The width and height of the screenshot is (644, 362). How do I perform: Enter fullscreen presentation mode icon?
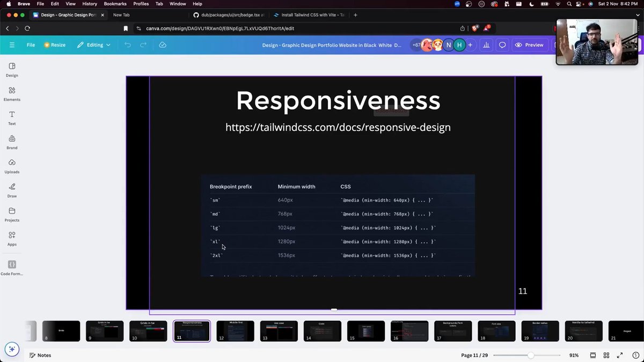pos(620,356)
